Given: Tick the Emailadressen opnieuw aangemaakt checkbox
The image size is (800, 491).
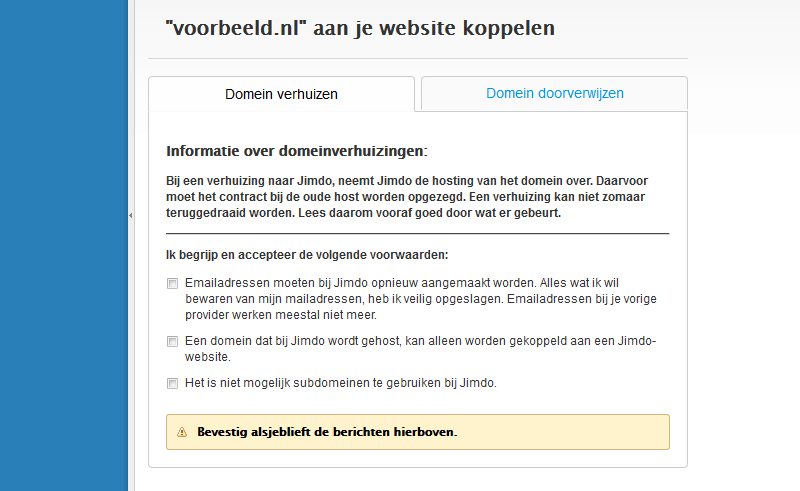Looking at the screenshot, I should [x=172, y=283].
